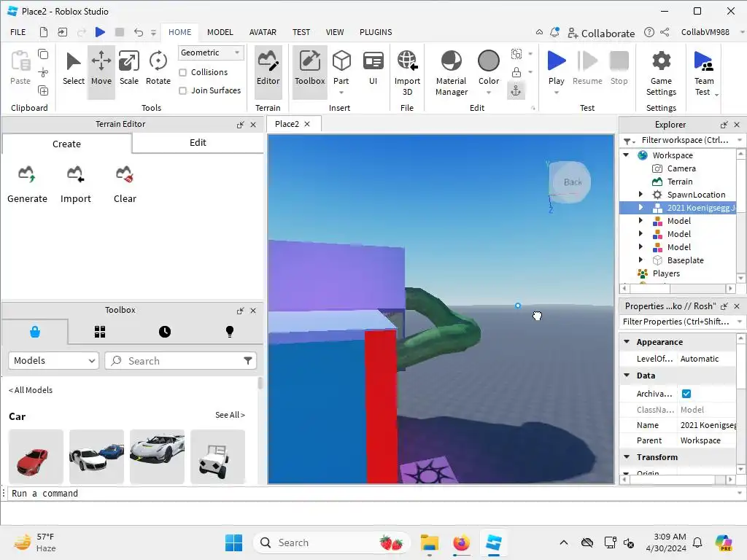Activate the Scale tool
Image resolution: width=747 pixels, height=560 pixels.
128,71
